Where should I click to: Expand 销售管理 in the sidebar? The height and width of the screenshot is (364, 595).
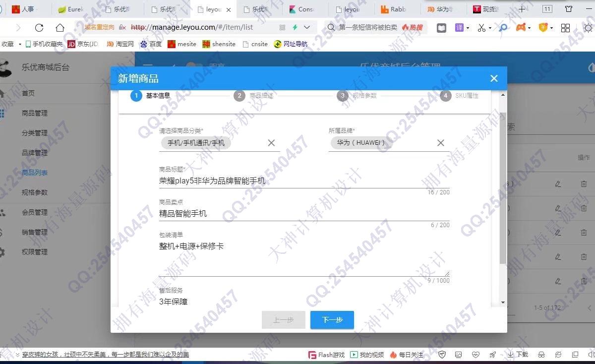[x=35, y=232]
